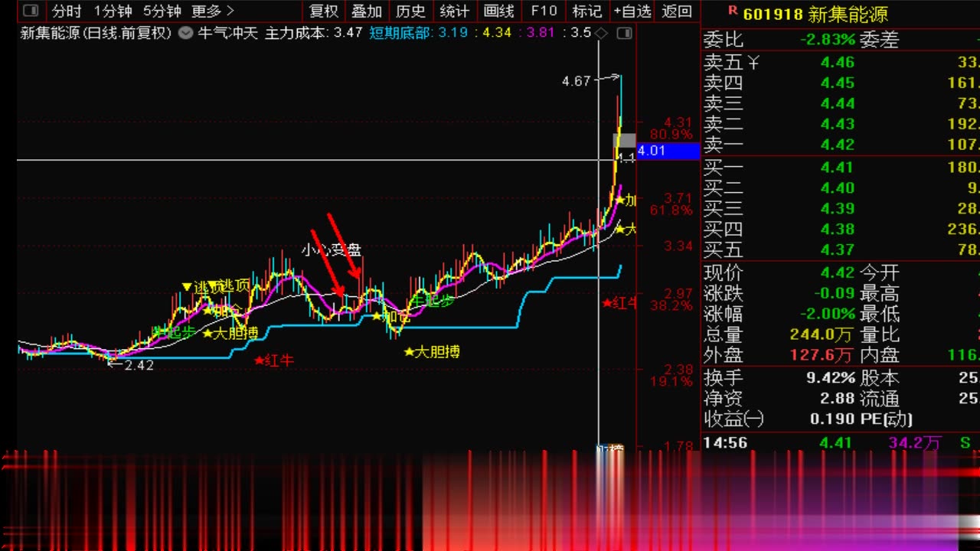The image size is (980, 551).
Task: Toggle 复权 price adjustment mode
Action: pyautogui.click(x=323, y=11)
